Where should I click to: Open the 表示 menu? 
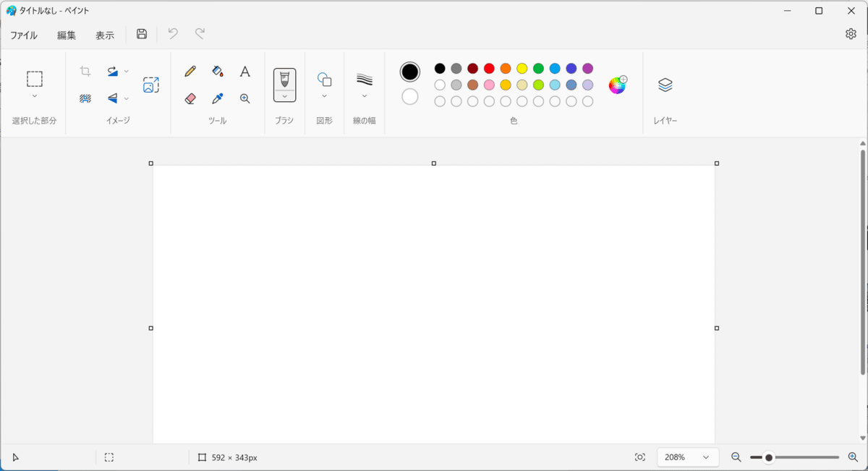coord(105,35)
